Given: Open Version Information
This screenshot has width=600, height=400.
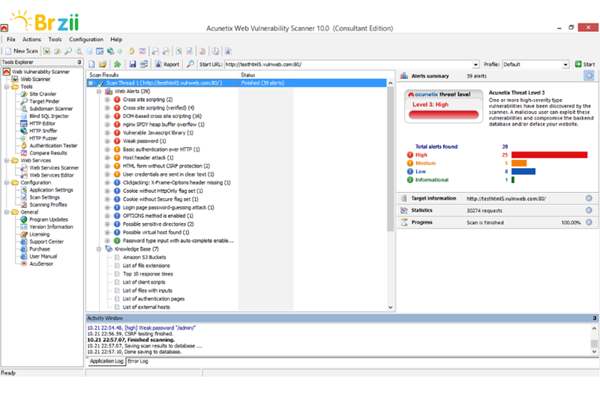Looking at the screenshot, I should click(51, 227).
